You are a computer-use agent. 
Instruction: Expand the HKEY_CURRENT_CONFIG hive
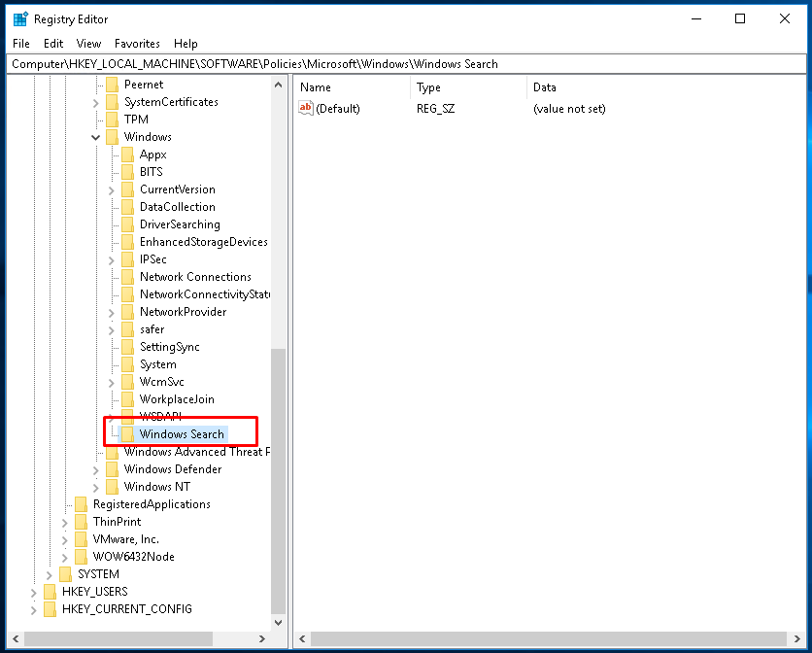tap(34, 610)
